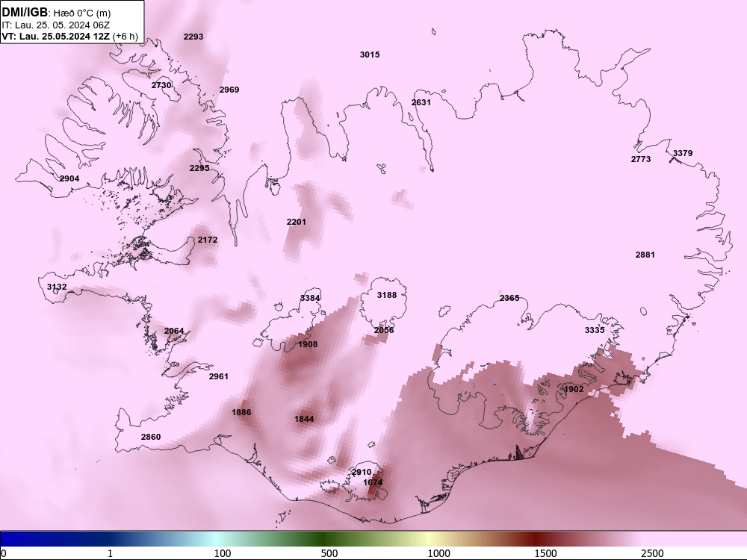Screen dimensions: 747x560
Task: Click the legend tick label 1
Action: [x=110, y=553]
